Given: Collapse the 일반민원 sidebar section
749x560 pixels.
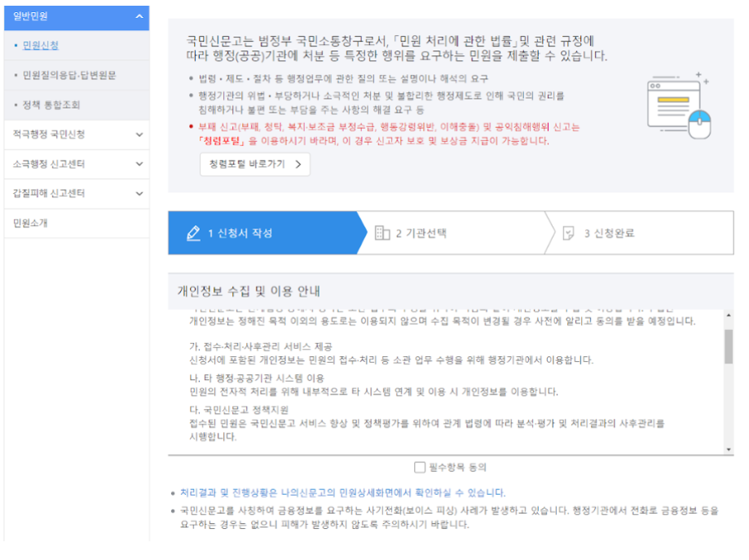Looking at the screenshot, I should [x=141, y=17].
